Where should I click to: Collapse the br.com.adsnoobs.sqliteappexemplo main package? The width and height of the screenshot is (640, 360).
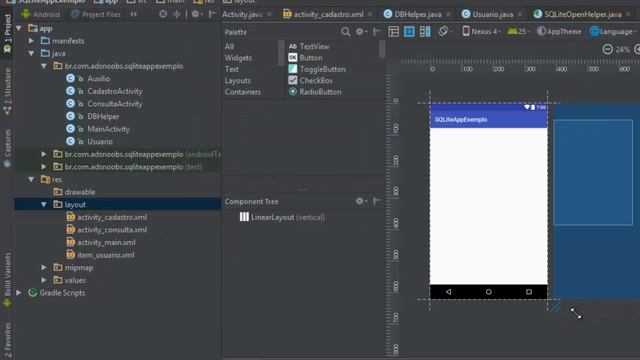tap(44, 66)
